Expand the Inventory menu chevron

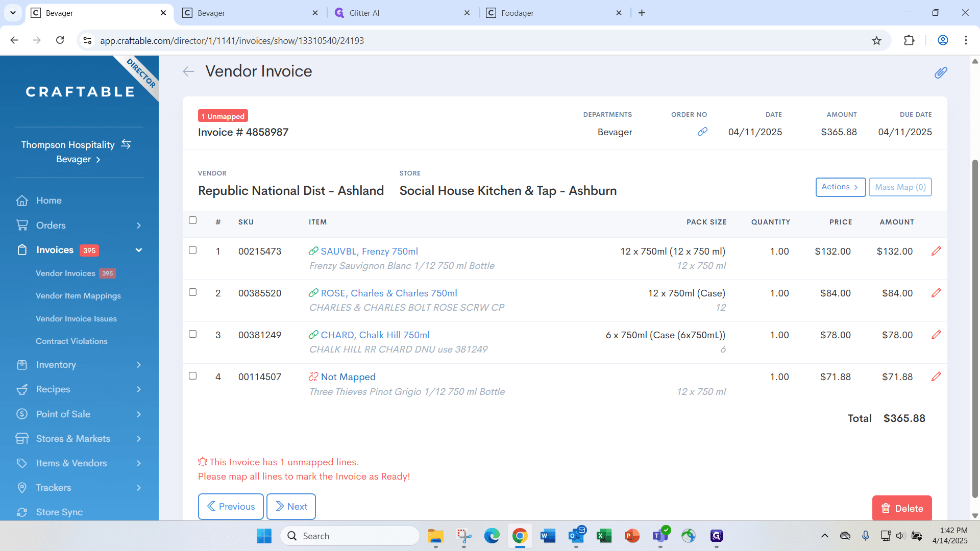click(138, 365)
